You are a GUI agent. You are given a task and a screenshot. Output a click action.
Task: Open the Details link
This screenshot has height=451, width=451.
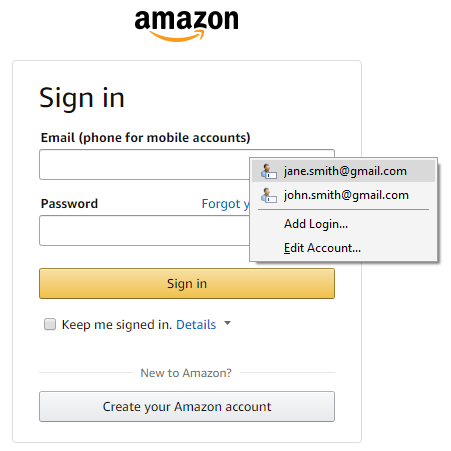pos(196,325)
